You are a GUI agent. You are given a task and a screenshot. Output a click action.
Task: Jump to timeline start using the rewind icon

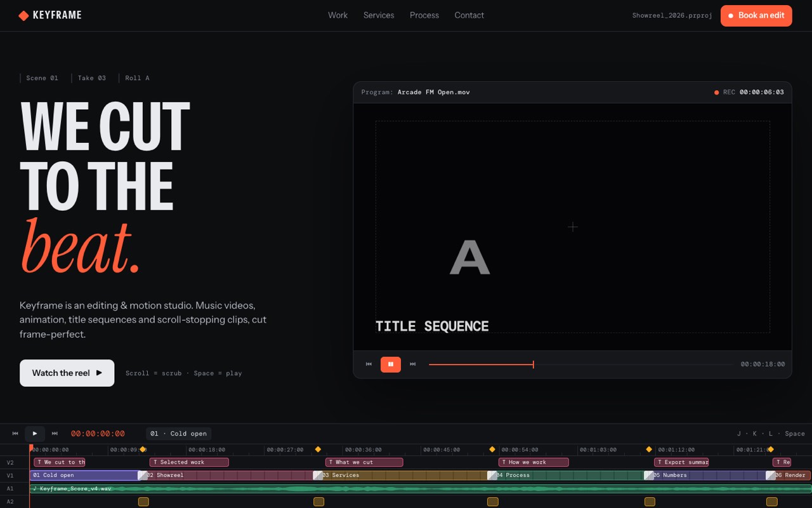15,434
